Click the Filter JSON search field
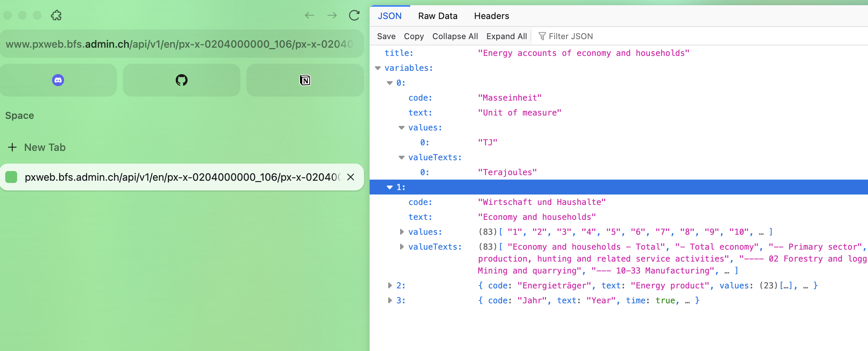This screenshot has width=868, height=351. (x=571, y=36)
